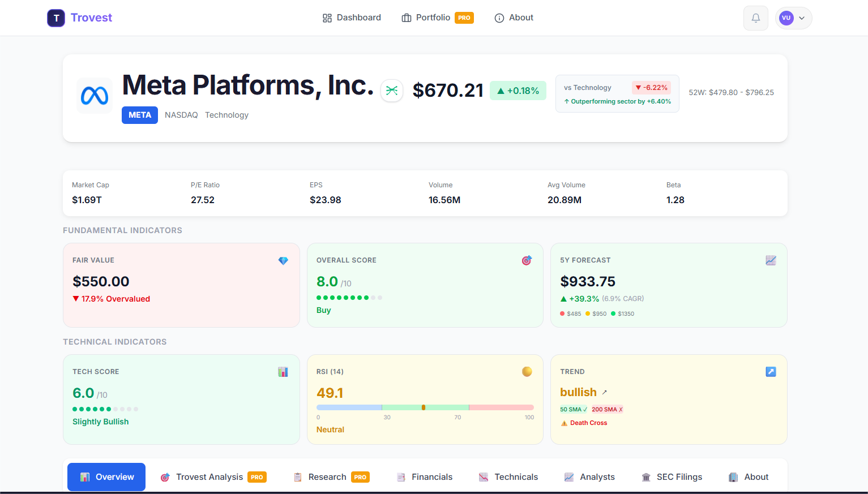Open the VU account dropdown
This screenshot has height=494, width=868.
[793, 18]
